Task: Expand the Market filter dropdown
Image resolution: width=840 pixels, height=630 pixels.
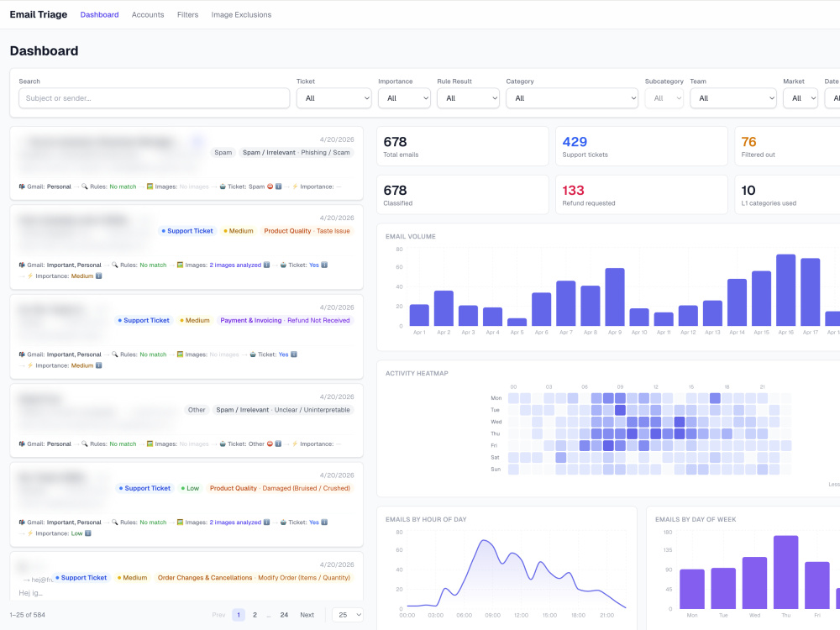Action: click(801, 98)
